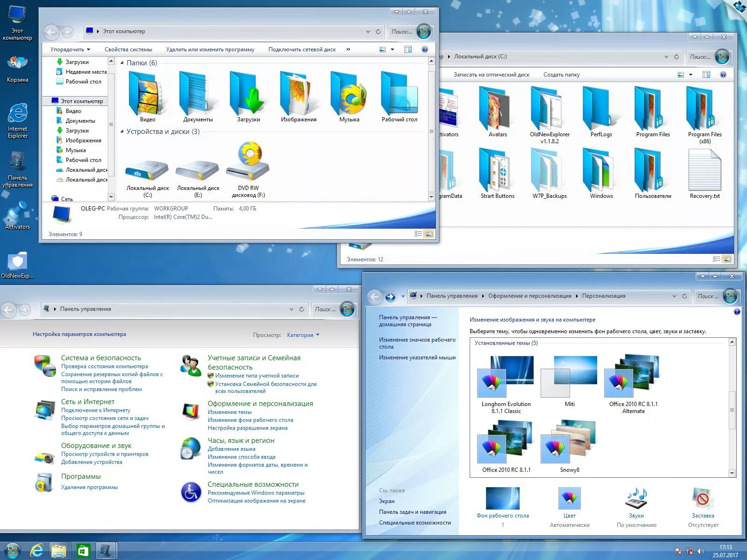
Task: Click the search field in Этот компьютер window
Action: pos(402,32)
